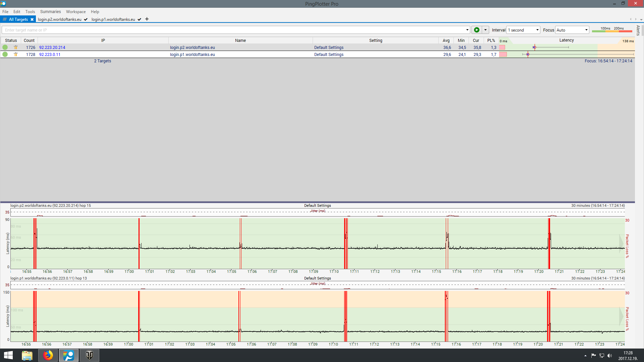
Task: Open the Windows Start button
Action: (x=8, y=355)
